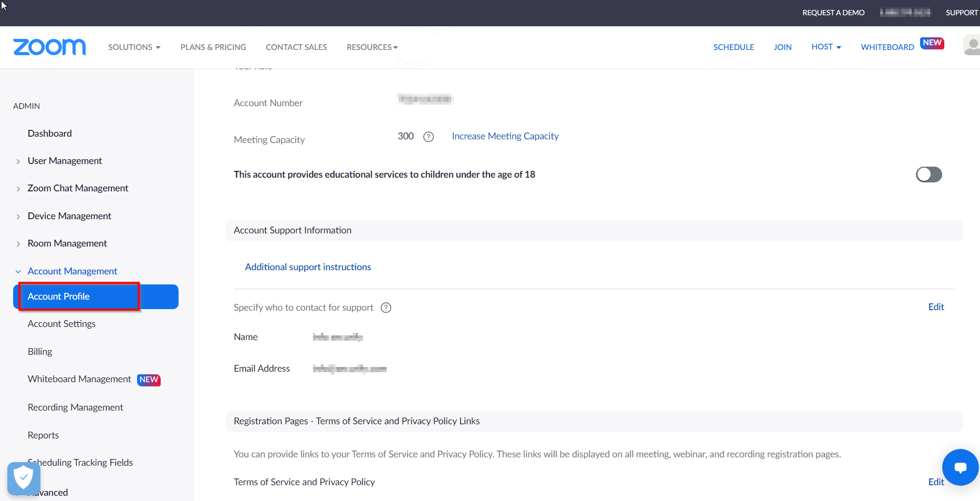The width and height of the screenshot is (980, 501).
Task: Open the Host dropdown menu
Action: tap(826, 47)
